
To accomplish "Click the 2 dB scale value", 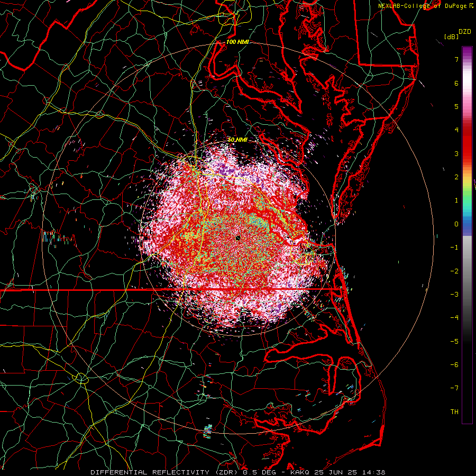I will coord(456,177).
